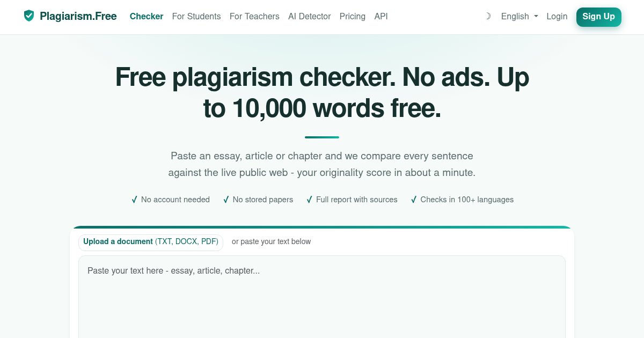Go to For Students page
The height and width of the screenshot is (338, 644).
tap(196, 16)
